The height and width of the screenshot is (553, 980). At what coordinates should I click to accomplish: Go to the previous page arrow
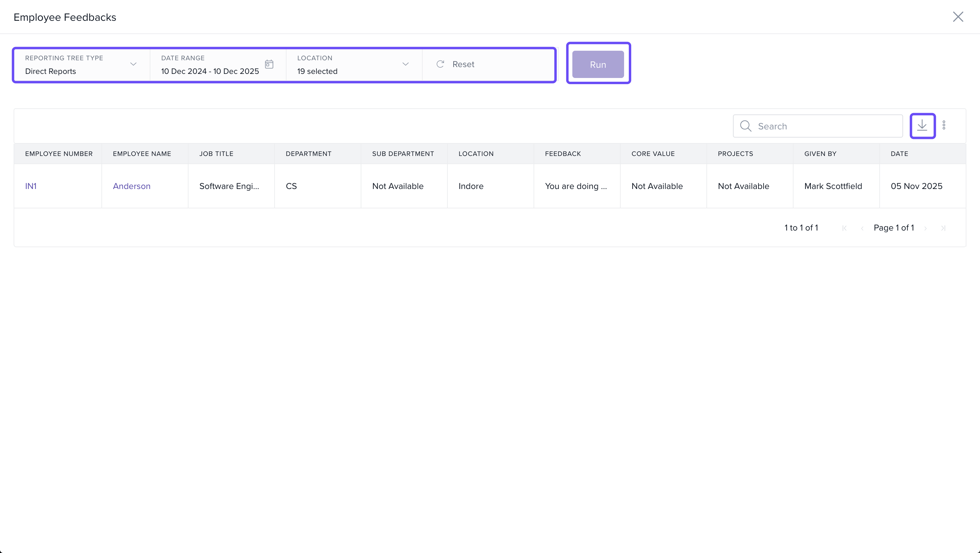point(862,228)
